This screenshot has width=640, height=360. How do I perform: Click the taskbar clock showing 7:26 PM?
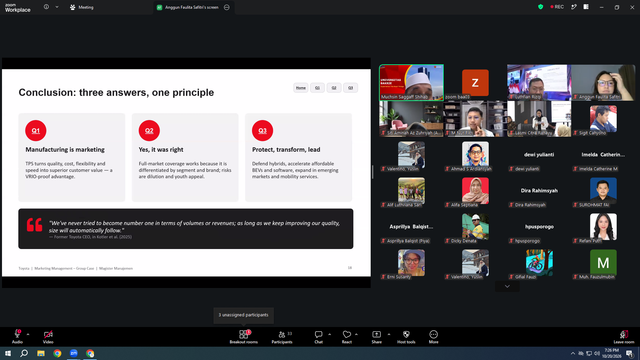611,353
